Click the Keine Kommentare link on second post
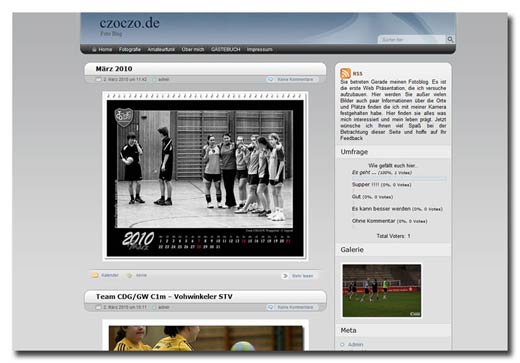The height and width of the screenshot is (363, 520). pyautogui.click(x=295, y=307)
